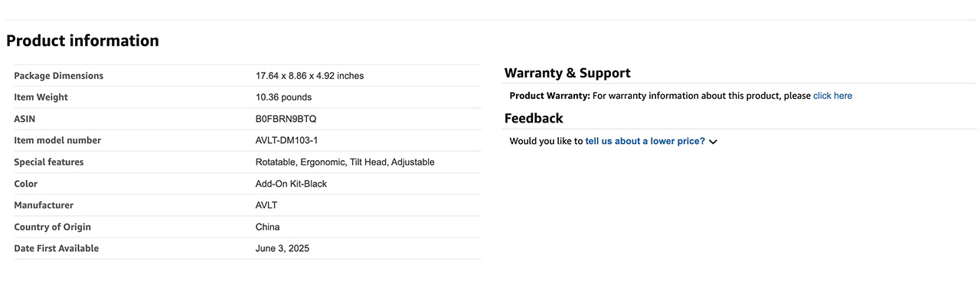Click the Feedback section heading
The height and width of the screenshot is (281, 980).
pos(534,119)
